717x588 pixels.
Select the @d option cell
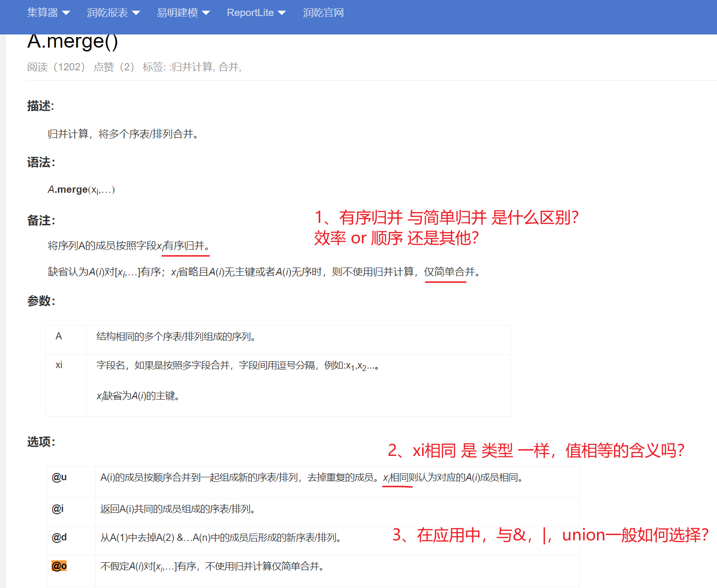click(x=59, y=538)
